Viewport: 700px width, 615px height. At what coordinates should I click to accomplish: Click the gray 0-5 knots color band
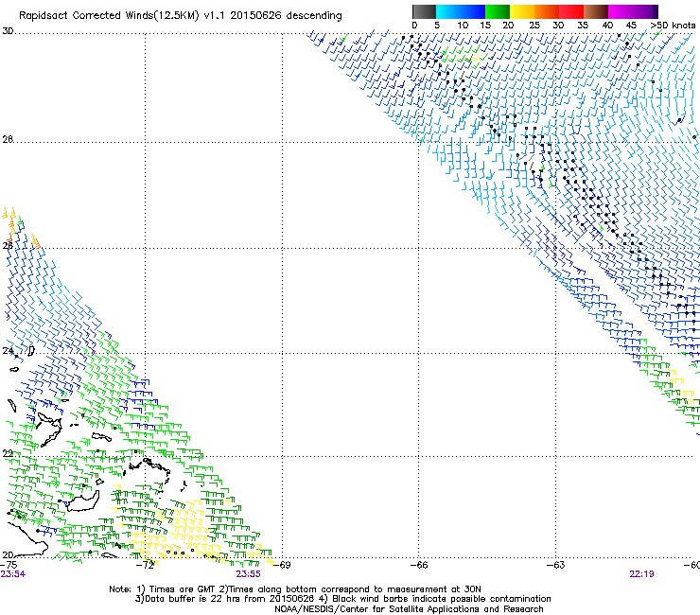click(x=424, y=11)
